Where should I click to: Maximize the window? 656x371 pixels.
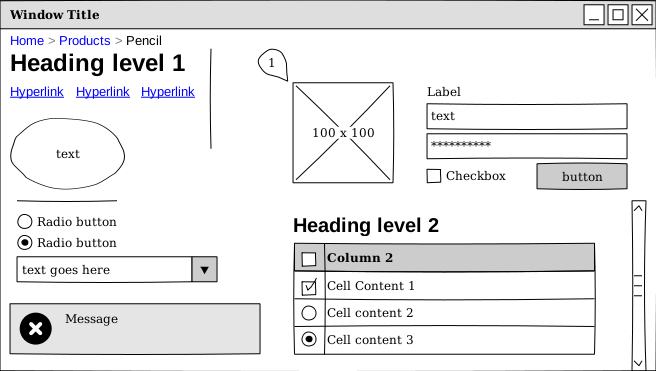(618, 15)
